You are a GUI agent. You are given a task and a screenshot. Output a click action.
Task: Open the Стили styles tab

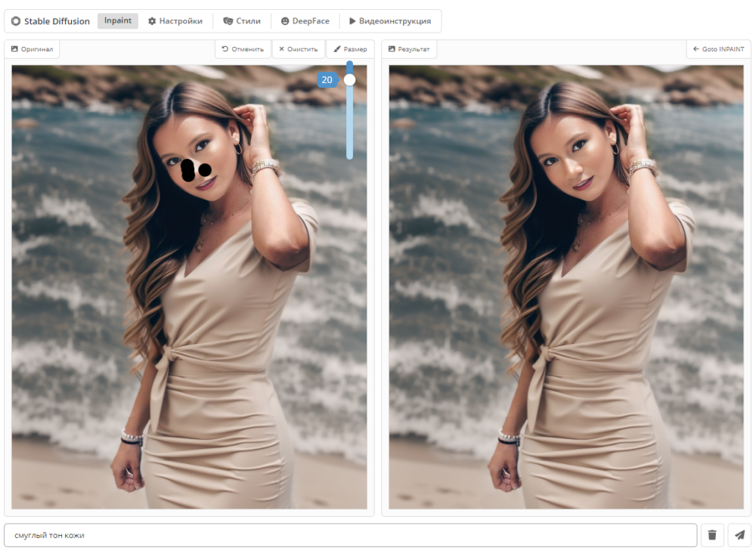242,21
